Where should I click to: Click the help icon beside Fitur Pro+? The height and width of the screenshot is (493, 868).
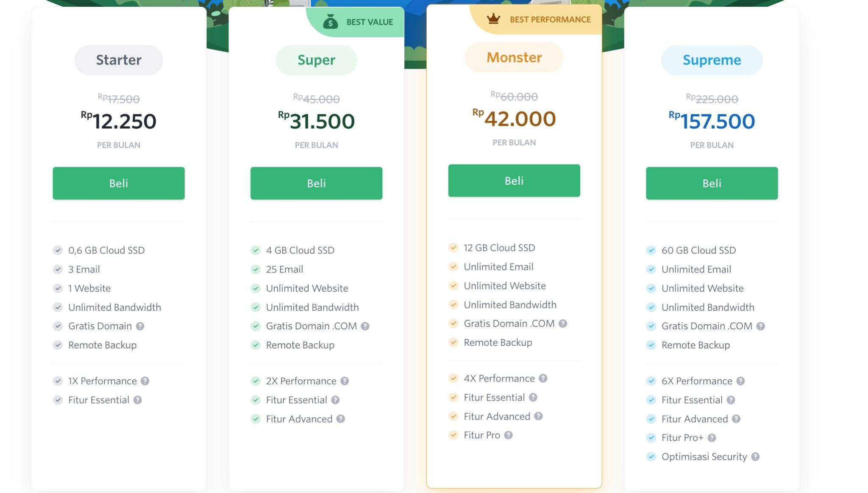tap(712, 437)
